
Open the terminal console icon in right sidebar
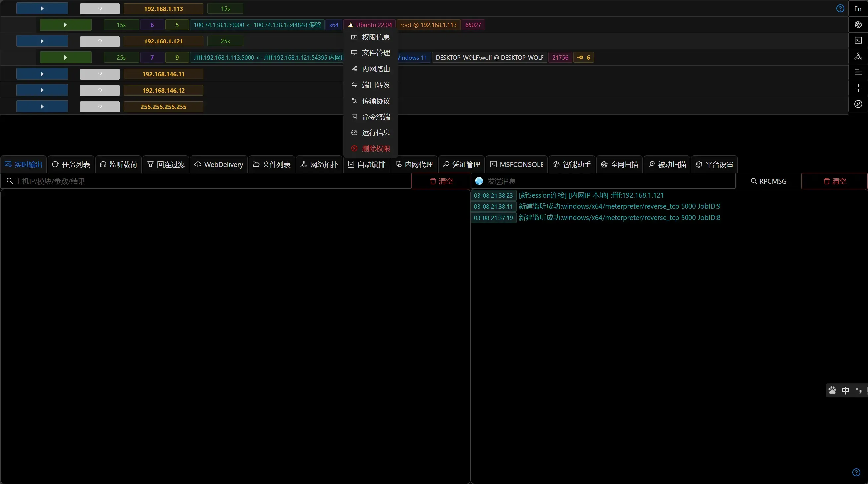(x=858, y=40)
